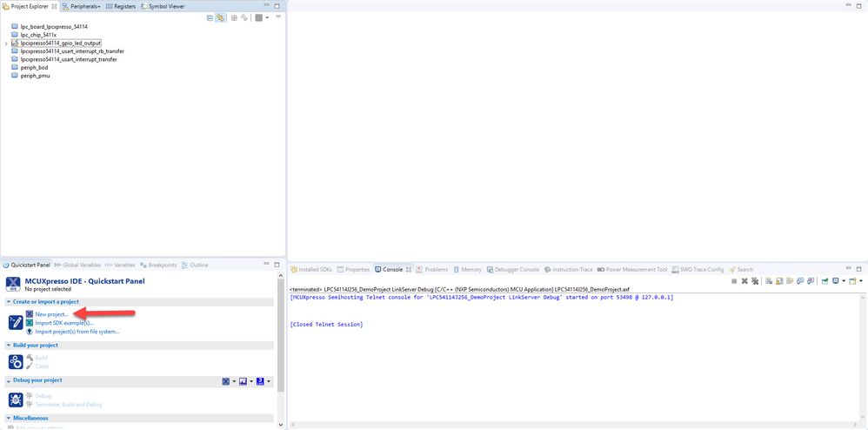The image size is (868, 430).
Task: Click the Import from file system icon
Action: coord(30,332)
